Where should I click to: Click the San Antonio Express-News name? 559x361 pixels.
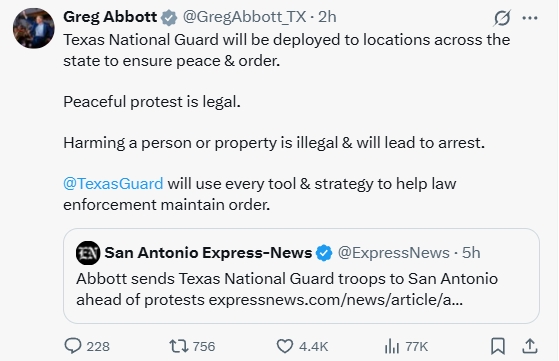[208, 253]
